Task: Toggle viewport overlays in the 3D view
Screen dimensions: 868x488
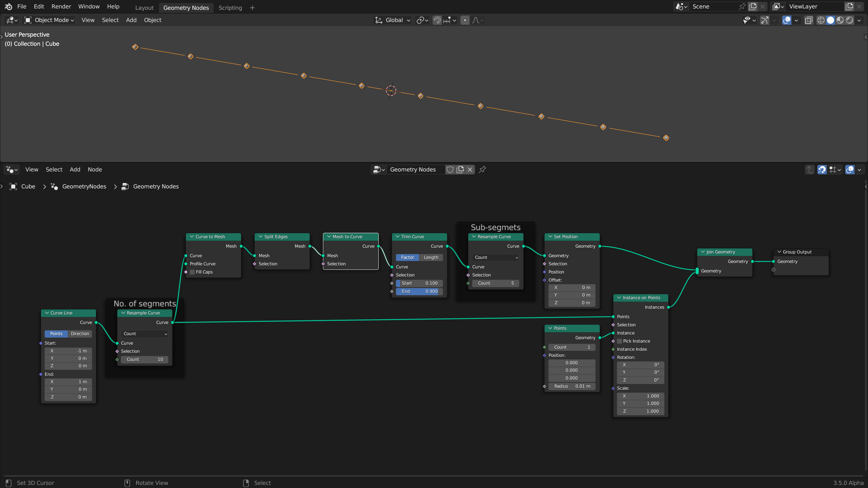Action: click(787, 20)
